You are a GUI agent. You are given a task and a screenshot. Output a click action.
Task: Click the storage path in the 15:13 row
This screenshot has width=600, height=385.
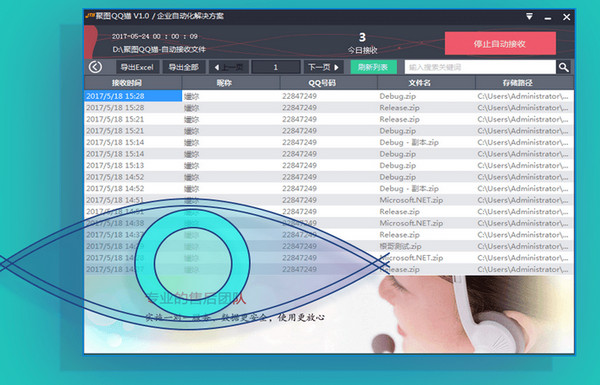[523, 165]
